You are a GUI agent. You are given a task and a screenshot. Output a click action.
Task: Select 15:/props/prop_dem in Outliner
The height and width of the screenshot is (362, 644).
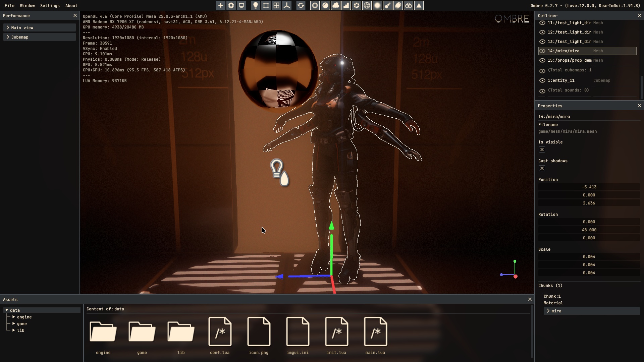coord(569,60)
